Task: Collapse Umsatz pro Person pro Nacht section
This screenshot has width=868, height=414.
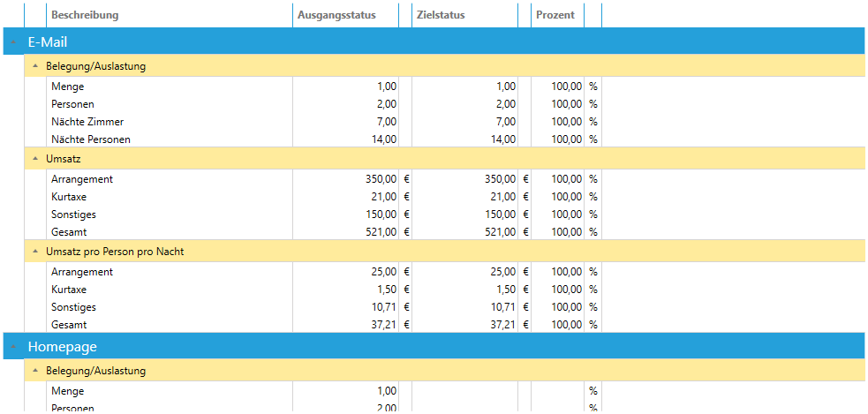Action: (x=35, y=252)
